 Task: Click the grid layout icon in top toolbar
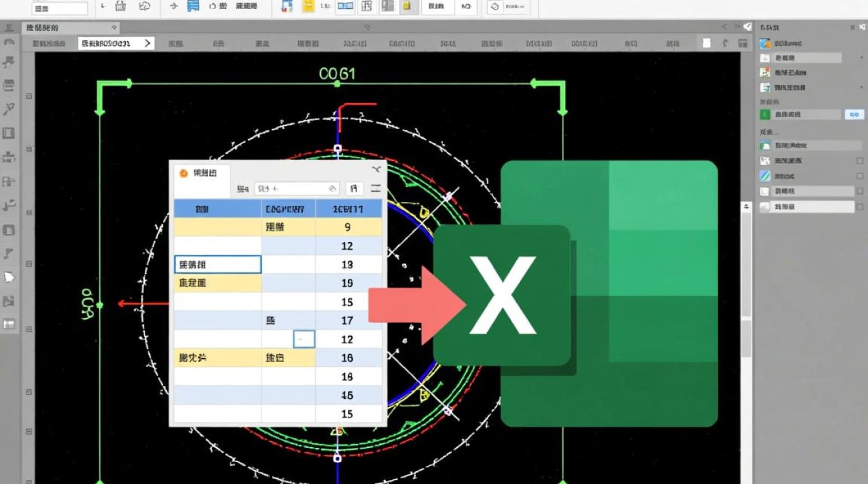367,6
